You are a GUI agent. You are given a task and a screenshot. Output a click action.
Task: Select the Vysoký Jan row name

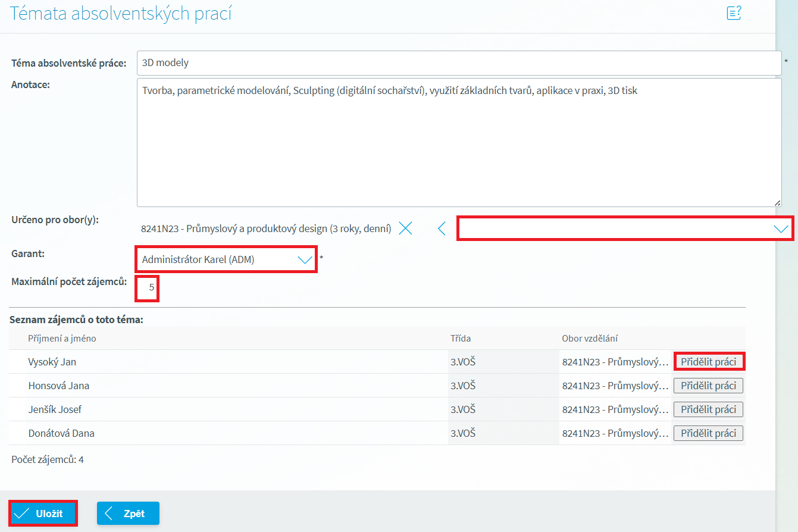click(52, 362)
